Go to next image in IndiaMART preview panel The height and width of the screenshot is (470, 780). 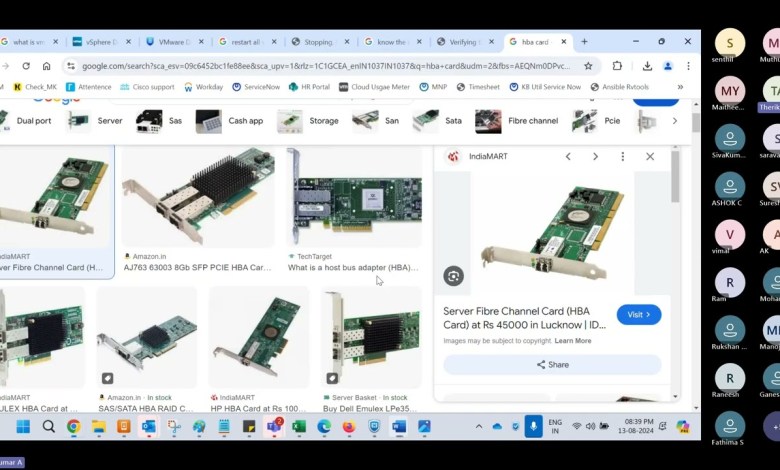(x=595, y=157)
